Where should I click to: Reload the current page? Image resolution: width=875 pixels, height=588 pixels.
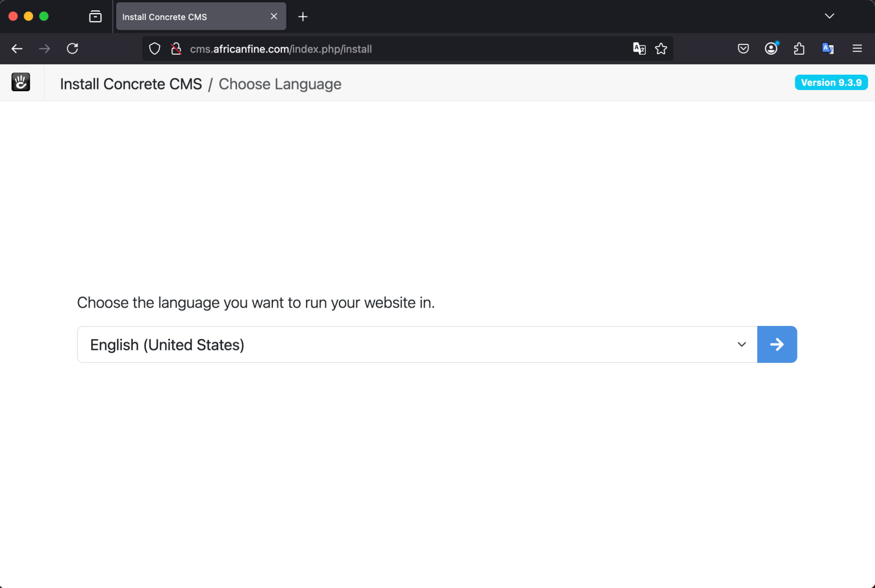[72, 49]
